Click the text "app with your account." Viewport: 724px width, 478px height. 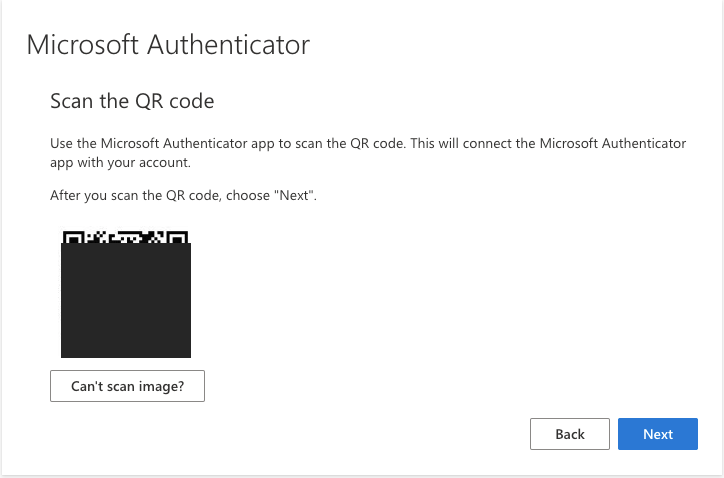120,163
